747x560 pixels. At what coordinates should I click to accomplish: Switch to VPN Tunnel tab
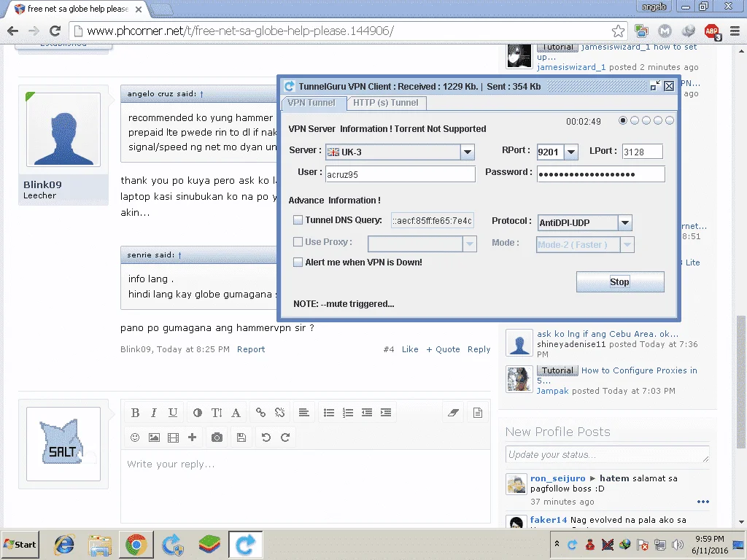(x=311, y=103)
